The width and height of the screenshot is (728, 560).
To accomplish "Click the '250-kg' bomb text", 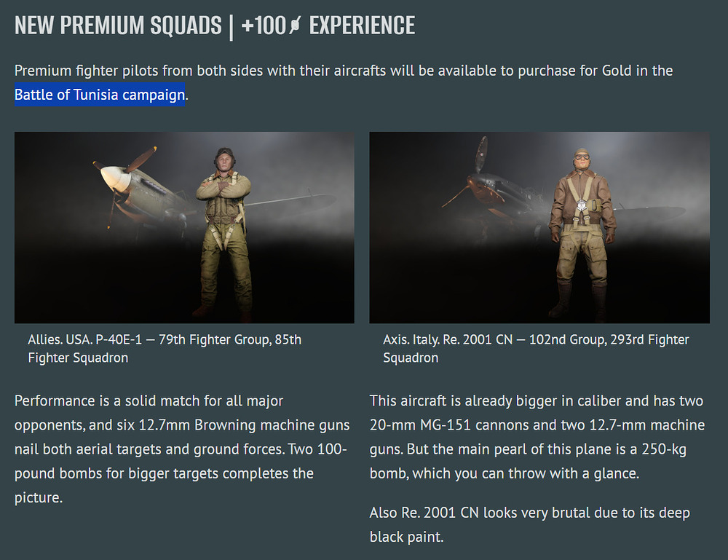I will click(x=657, y=449).
